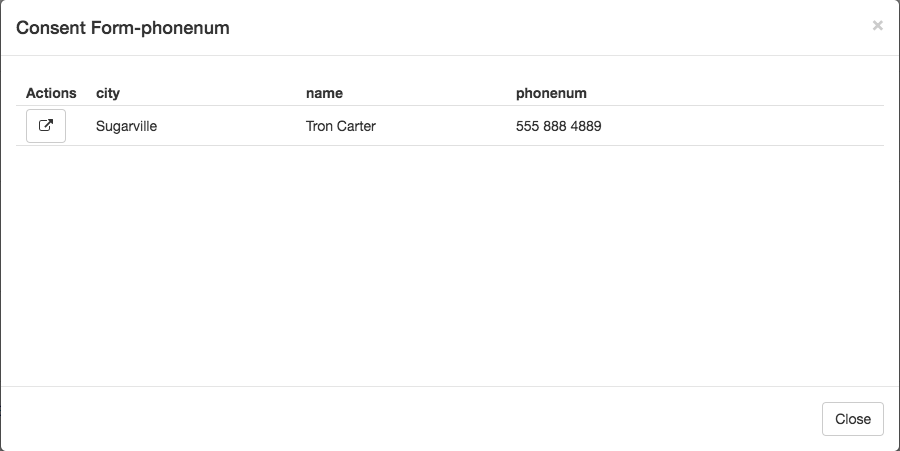Click the Consent Form-phonenum dialog title

pyautogui.click(x=123, y=28)
